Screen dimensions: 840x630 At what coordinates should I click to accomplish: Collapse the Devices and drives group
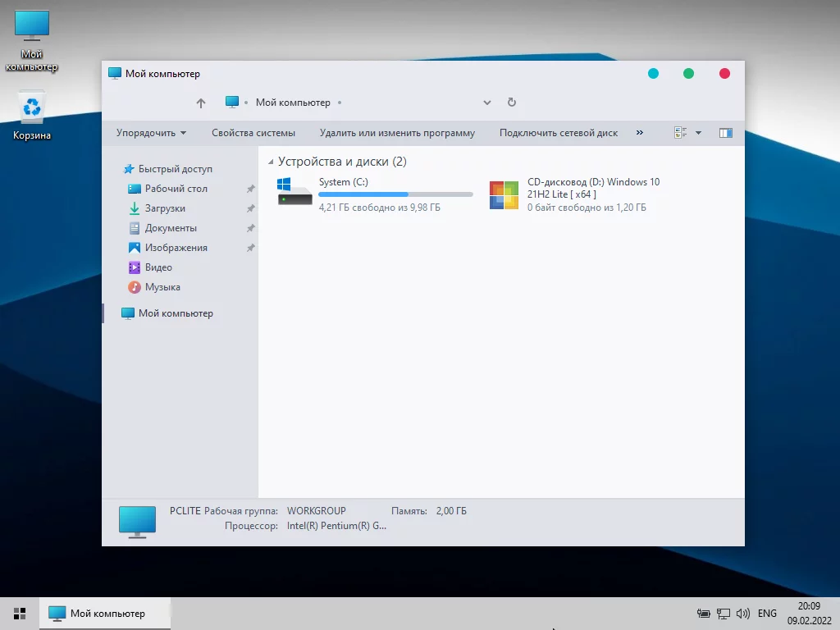pos(271,162)
